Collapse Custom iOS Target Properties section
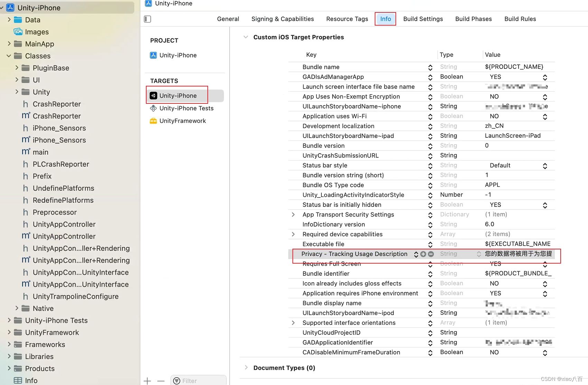The image size is (588, 385). click(246, 37)
